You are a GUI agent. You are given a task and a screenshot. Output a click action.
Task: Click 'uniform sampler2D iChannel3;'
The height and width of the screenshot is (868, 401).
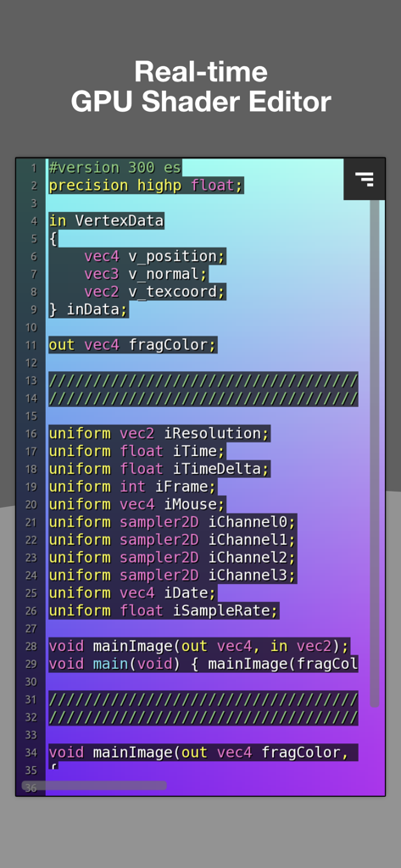pyautogui.click(x=172, y=576)
